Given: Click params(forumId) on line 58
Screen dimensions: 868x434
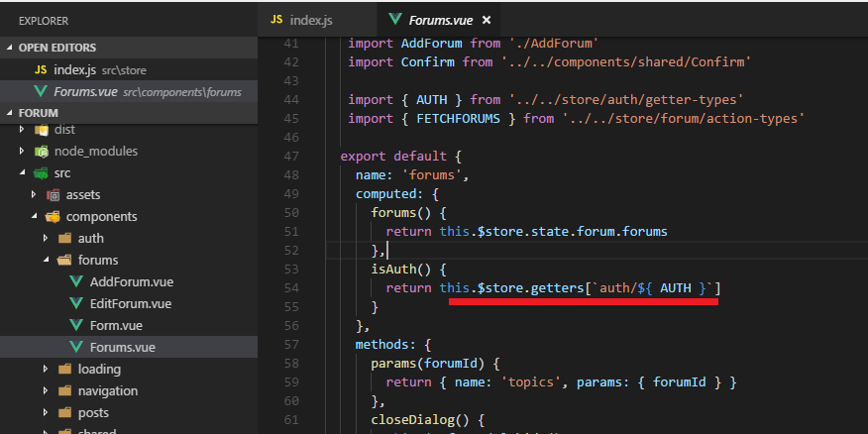Looking at the screenshot, I should pos(427,363).
